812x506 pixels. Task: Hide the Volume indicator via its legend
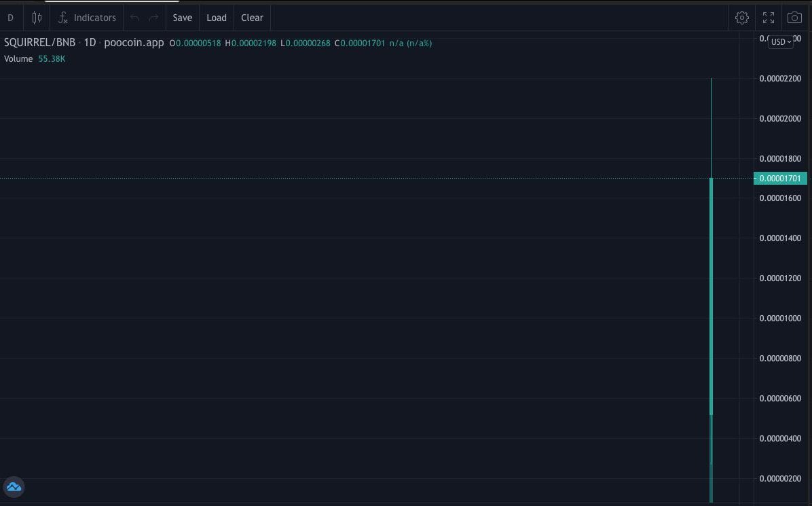(18, 58)
